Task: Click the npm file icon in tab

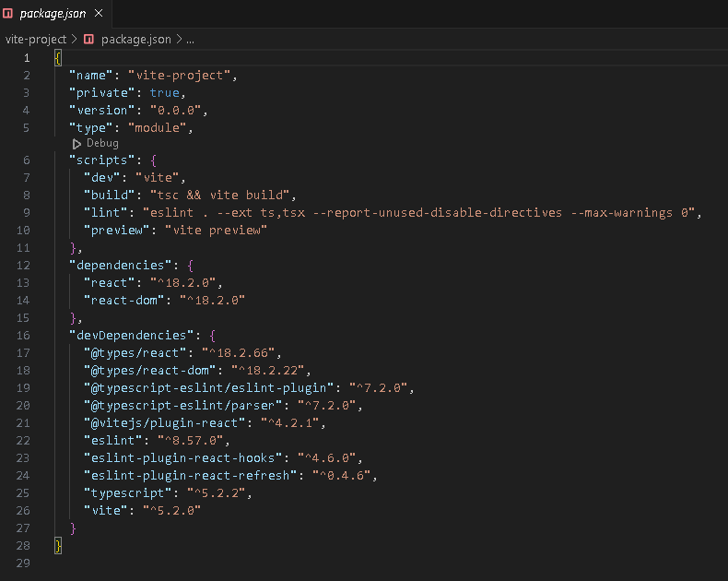Action: coord(8,14)
